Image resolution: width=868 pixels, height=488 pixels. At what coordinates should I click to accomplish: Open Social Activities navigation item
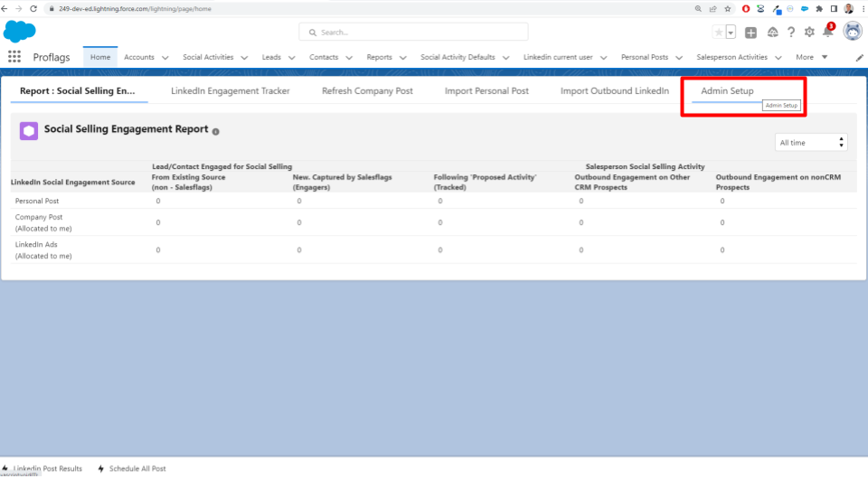click(x=208, y=57)
